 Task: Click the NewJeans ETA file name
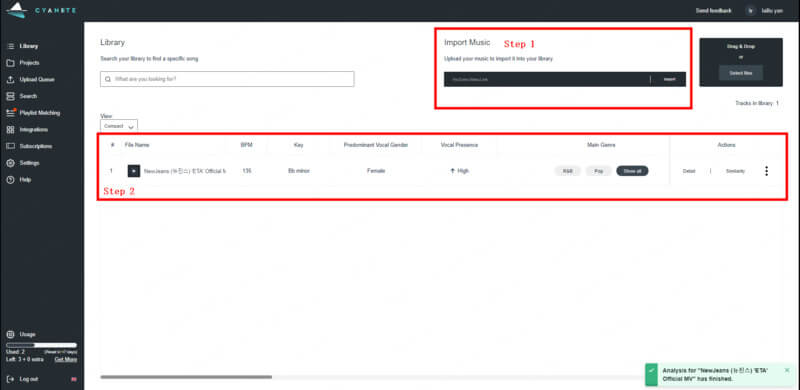[185, 171]
